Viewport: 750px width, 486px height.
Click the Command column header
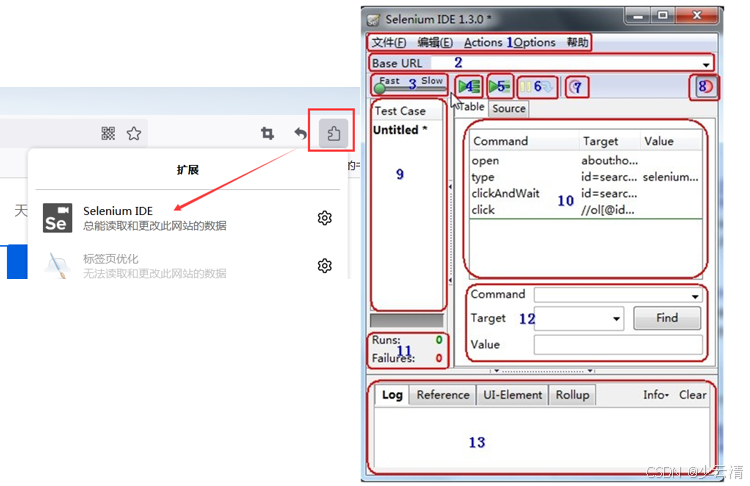[x=524, y=141]
